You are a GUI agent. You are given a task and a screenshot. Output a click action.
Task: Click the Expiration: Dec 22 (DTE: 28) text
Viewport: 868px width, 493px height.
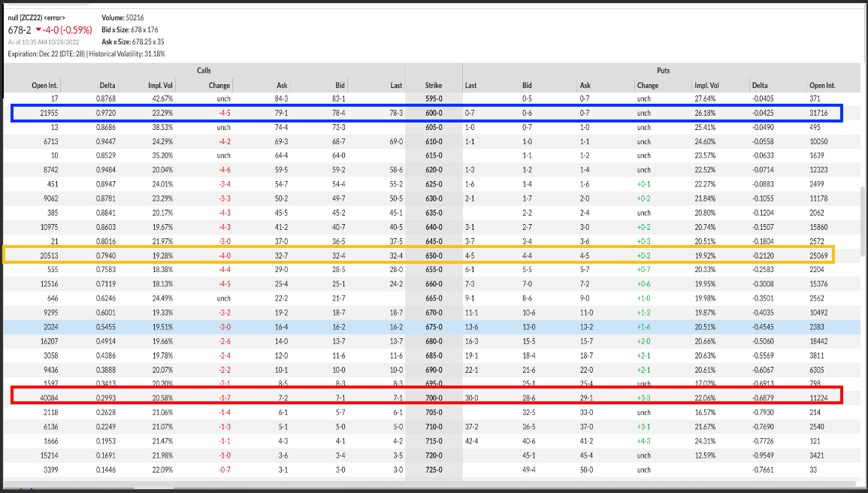[46, 54]
